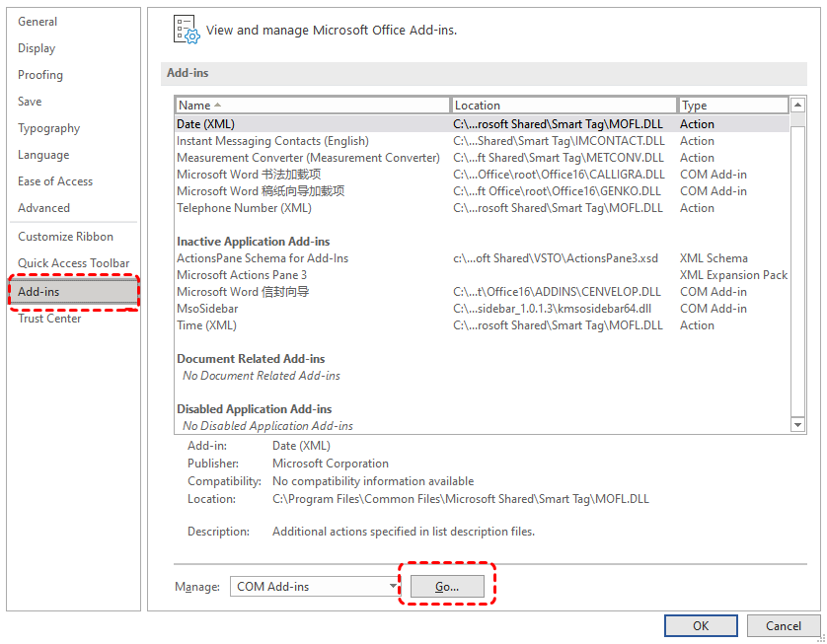Image resolution: width=827 pixels, height=644 pixels.
Task: Sort add-ins by Name column header
Action: tap(312, 106)
